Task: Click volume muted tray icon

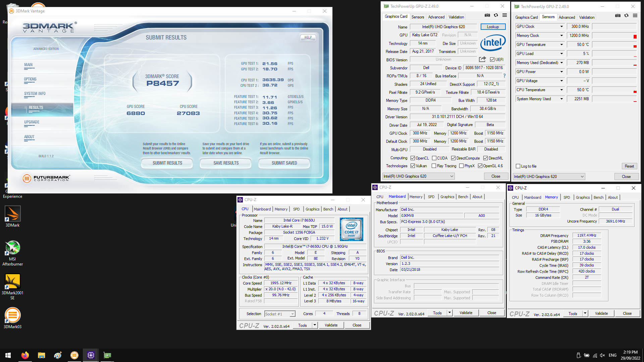Action: (602, 355)
